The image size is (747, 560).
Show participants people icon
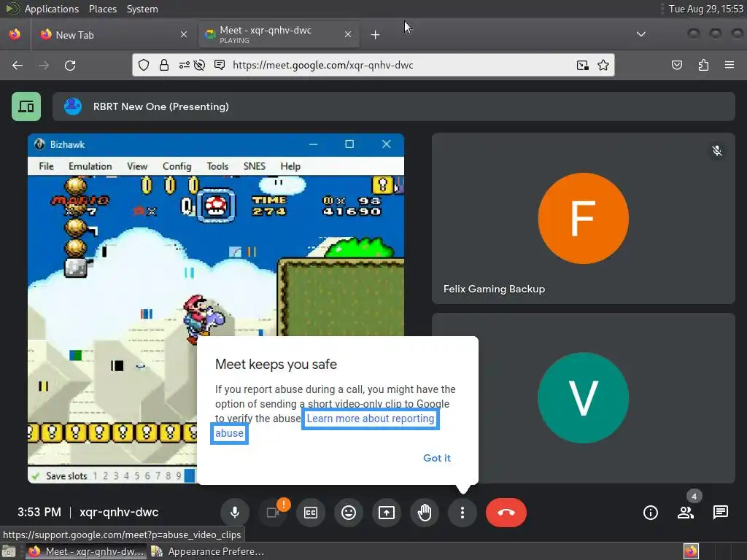686,513
